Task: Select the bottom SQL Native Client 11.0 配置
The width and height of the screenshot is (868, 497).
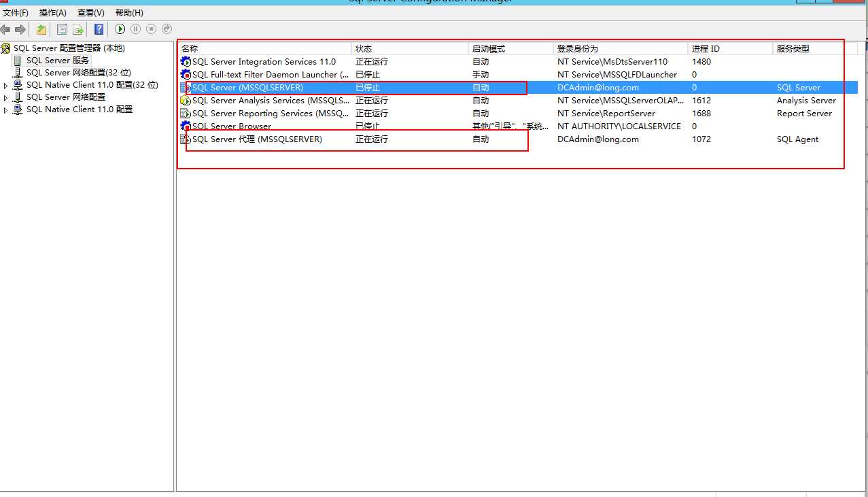Action: point(79,109)
